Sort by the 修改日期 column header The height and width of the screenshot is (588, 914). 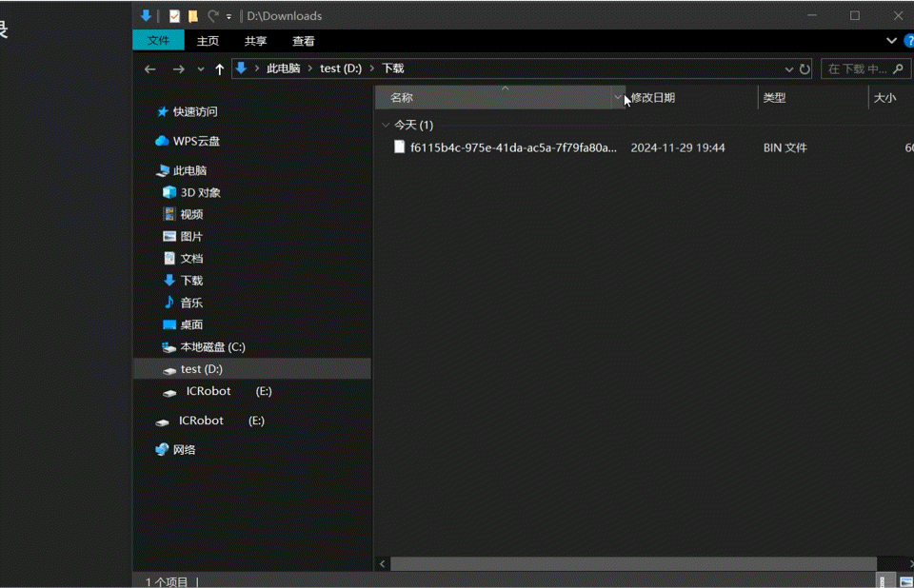[653, 97]
